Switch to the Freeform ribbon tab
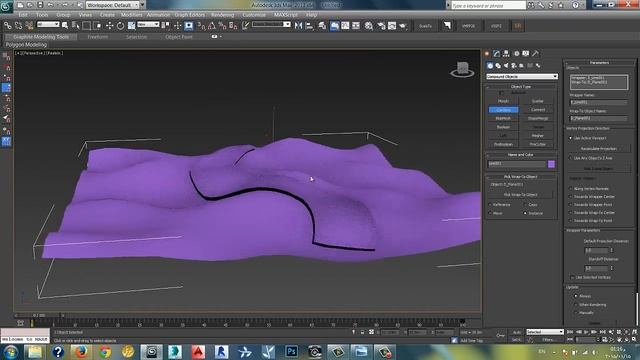The height and width of the screenshot is (360, 640). 98,37
